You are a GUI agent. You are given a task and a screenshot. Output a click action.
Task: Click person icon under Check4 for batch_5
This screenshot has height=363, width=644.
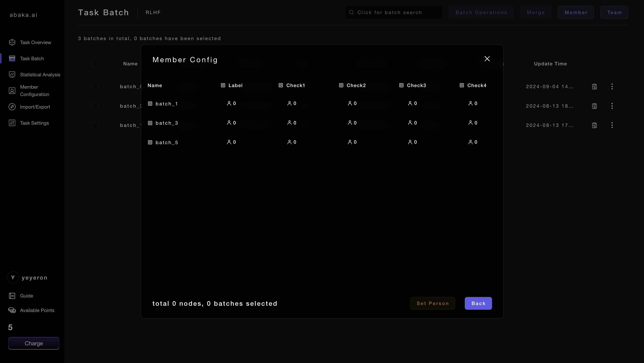click(x=470, y=142)
